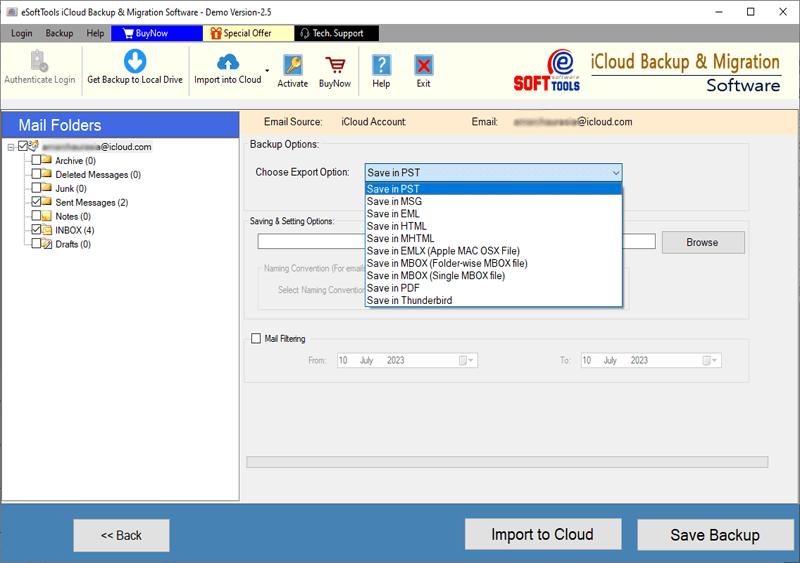Select Sent Messages (2) label in tree
This screenshot has width=800, height=563.
click(x=91, y=203)
